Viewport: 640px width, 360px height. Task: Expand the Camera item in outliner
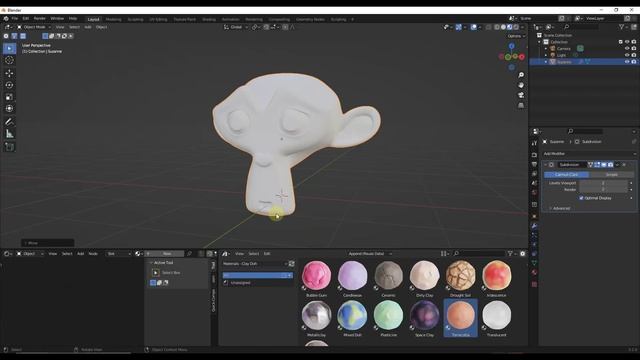pos(546,49)
